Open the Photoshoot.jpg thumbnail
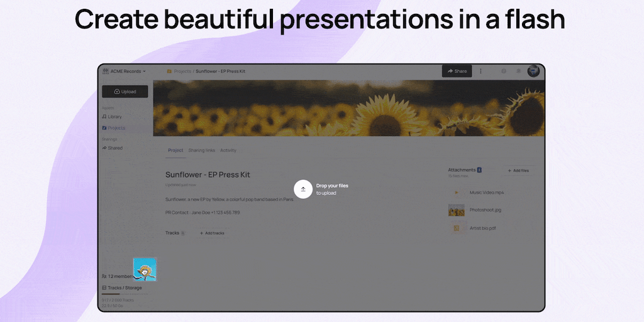 pyautogui.click(x=457, y=210)
